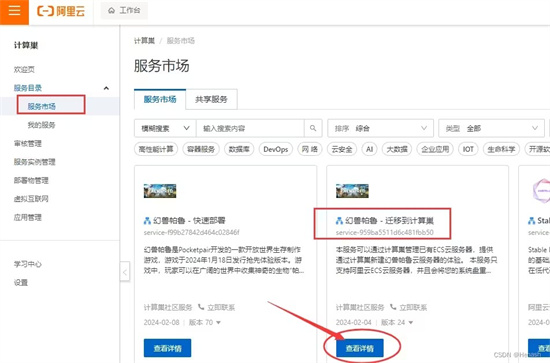Open the 工作台 workbench button

click(x=124, y=11)
